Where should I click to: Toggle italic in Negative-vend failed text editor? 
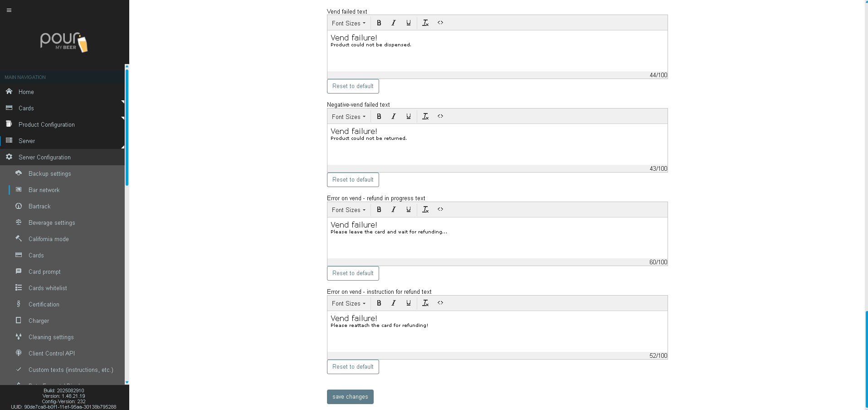(x=394, y=116)
